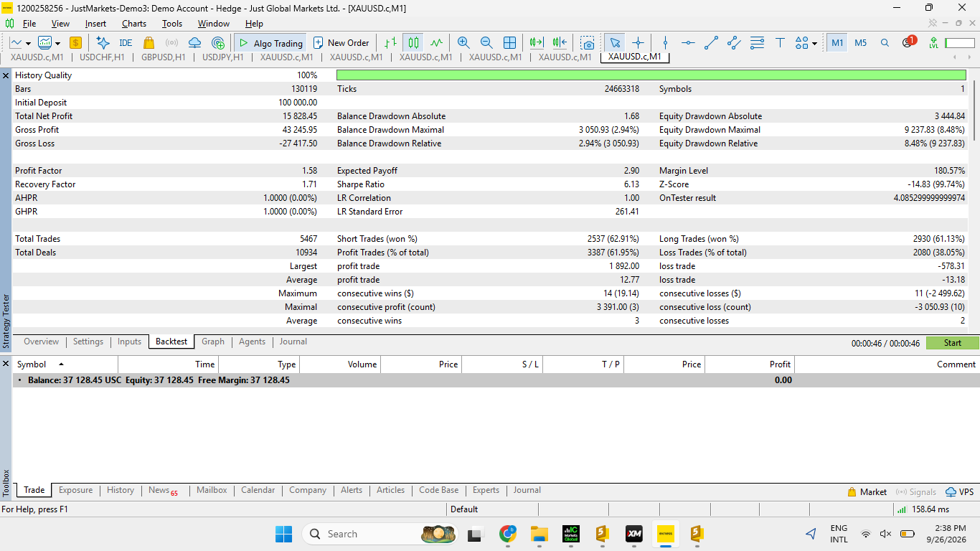980x551 pixels.
Task: Open the new chart dropdown arrow
Action: click(x=28, y=44)
